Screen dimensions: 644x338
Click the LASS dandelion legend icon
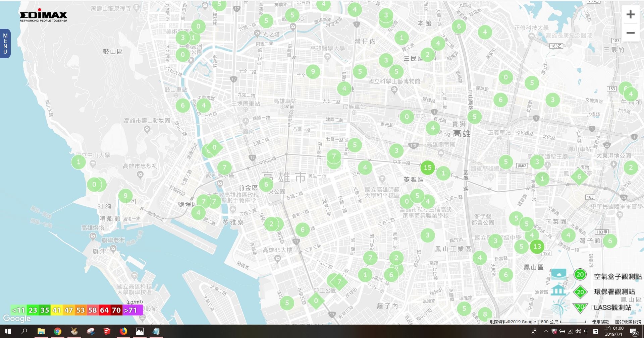558,307
